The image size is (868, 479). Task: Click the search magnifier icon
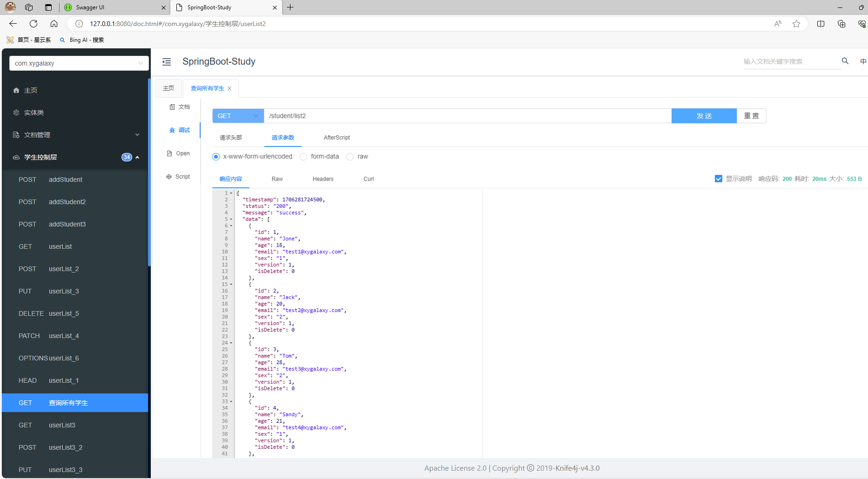click(x=845, y=61)
